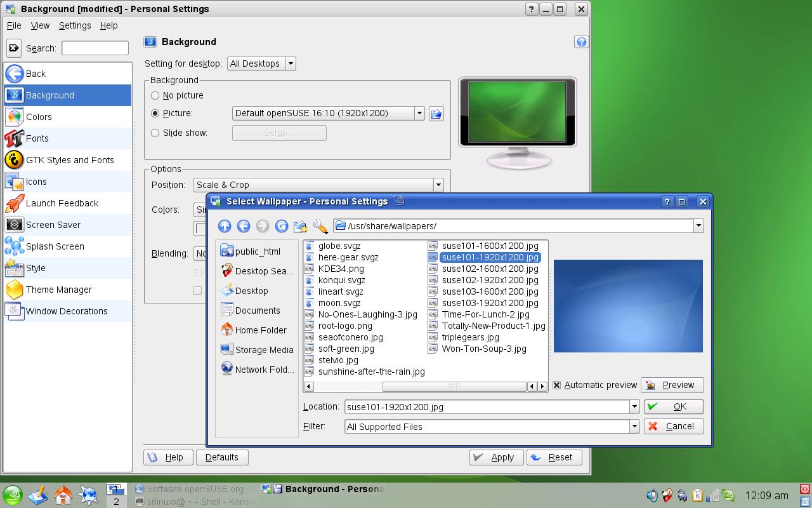Click the file list scroll-left arrow
Viewport: 812px width, 508px height.
[x=309, y=386]
